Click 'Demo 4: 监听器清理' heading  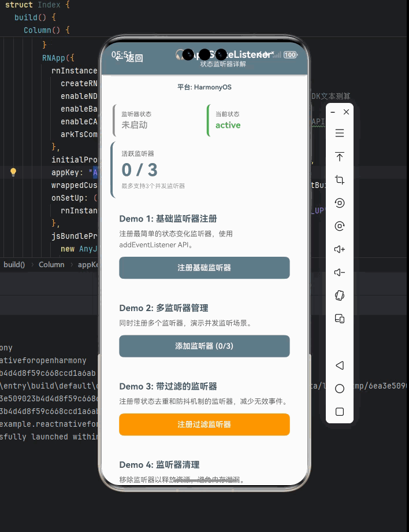click(159, 465)
